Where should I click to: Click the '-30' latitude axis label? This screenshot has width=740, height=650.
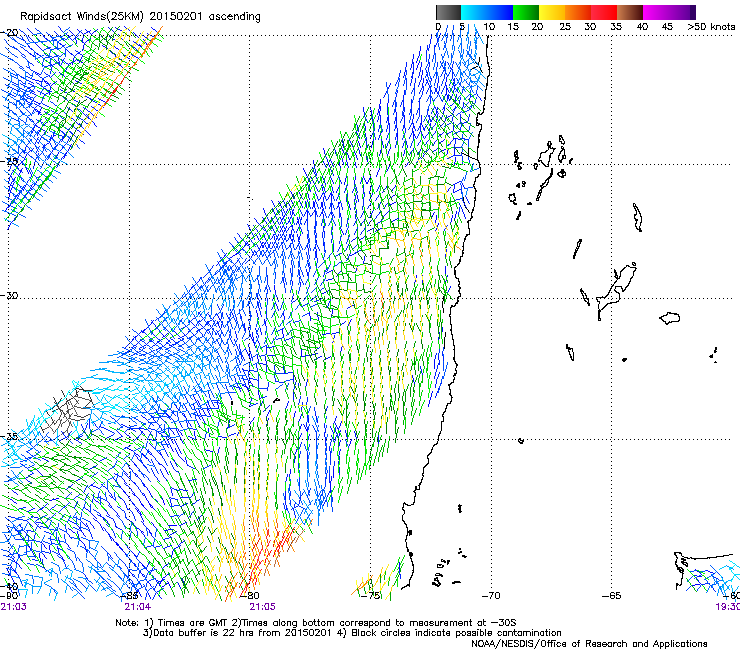click(x=9, y=295)
